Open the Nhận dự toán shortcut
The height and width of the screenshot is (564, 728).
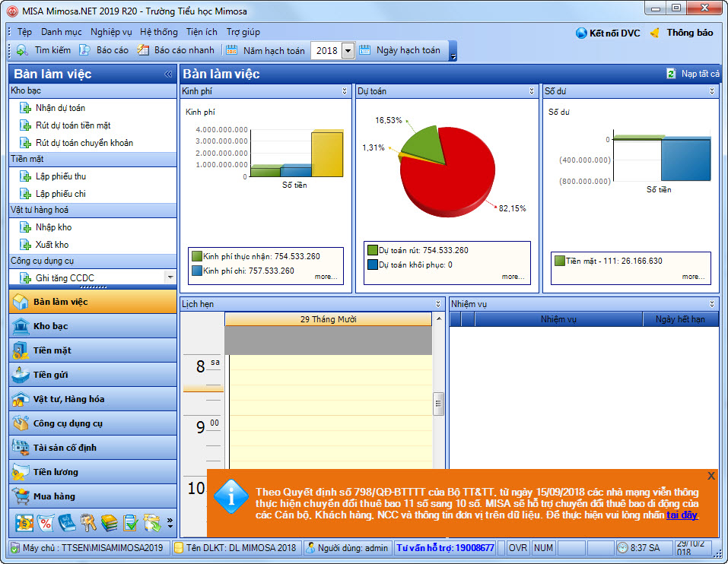(60, 108)
